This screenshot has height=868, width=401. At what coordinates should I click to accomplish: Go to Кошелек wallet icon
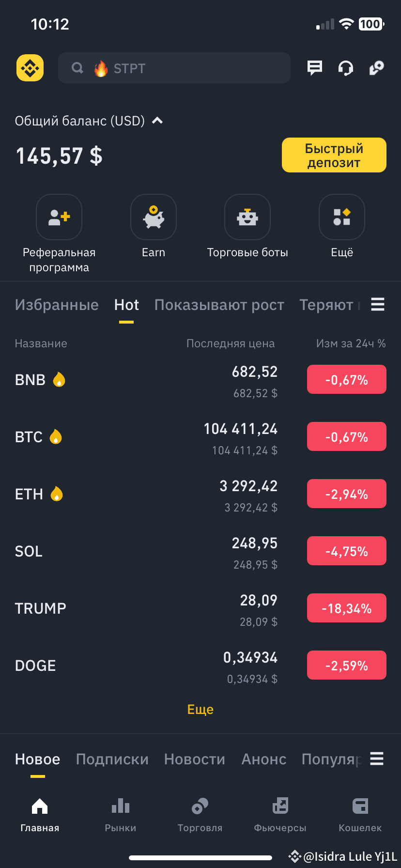point(360,806)
